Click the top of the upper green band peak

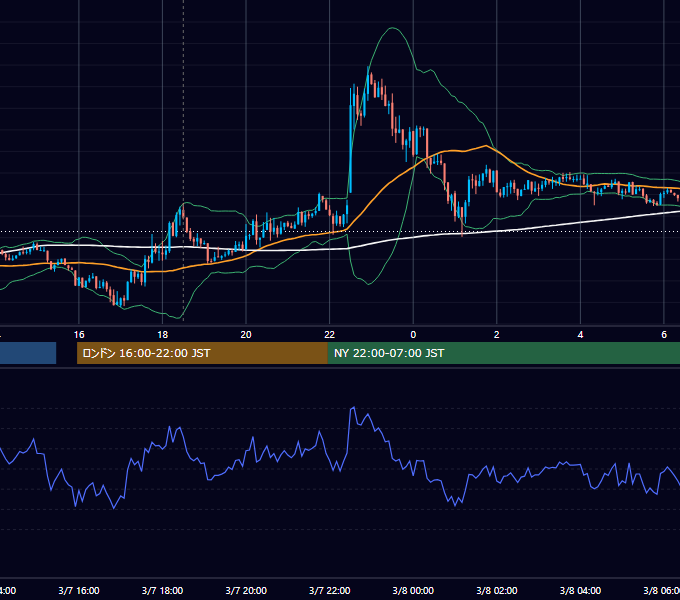pyautogui.click(x=393, y=28)
